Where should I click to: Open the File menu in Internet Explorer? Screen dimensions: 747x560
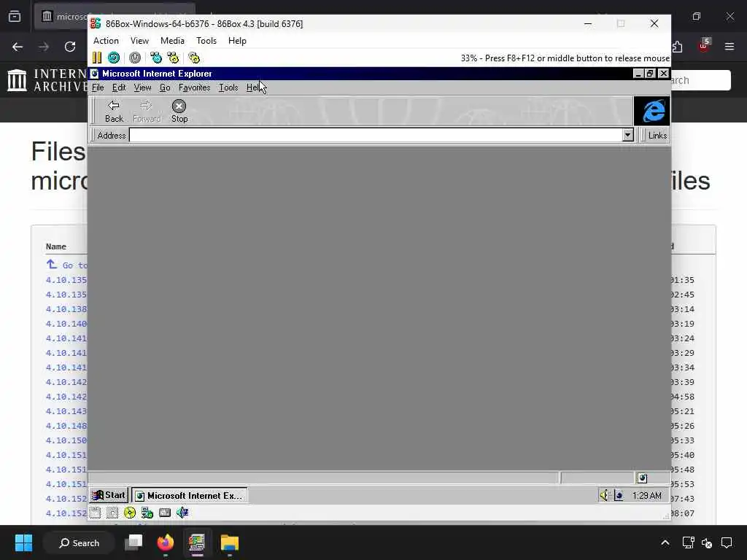coord(98,87)
